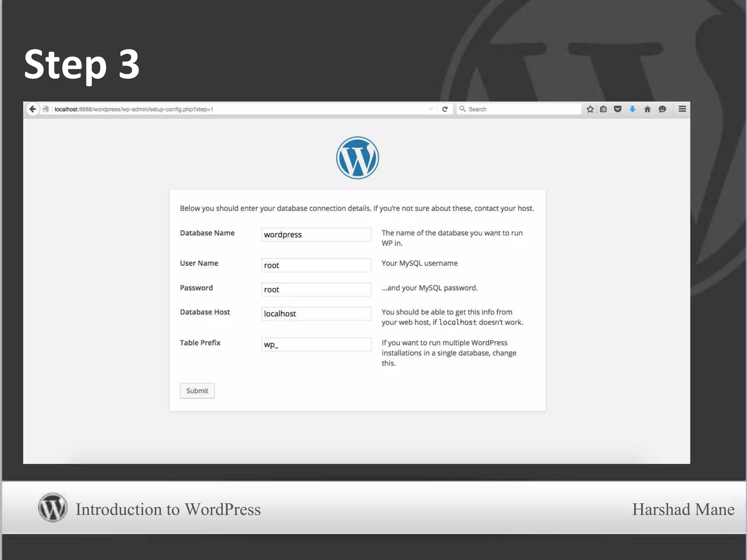Click the magnifier icon in search box
This screenshot has width=747, height=560.
pos(462,109)
